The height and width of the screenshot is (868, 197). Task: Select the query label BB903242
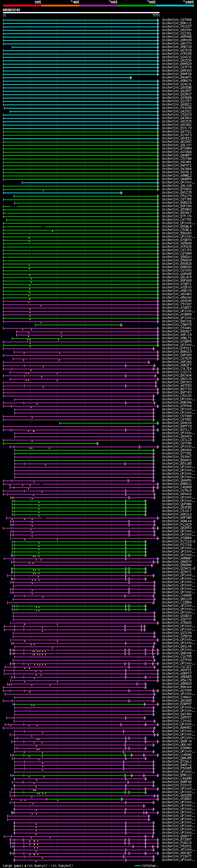point(11,10)
